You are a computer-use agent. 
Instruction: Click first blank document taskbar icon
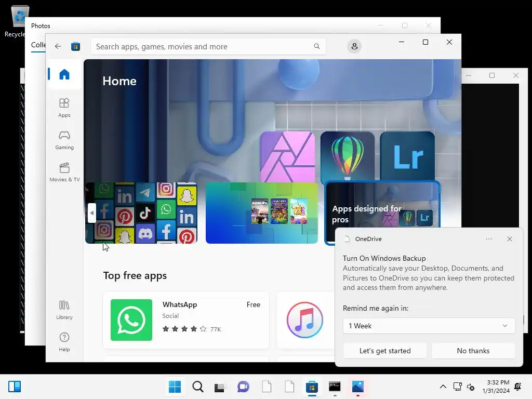point(267,387)
